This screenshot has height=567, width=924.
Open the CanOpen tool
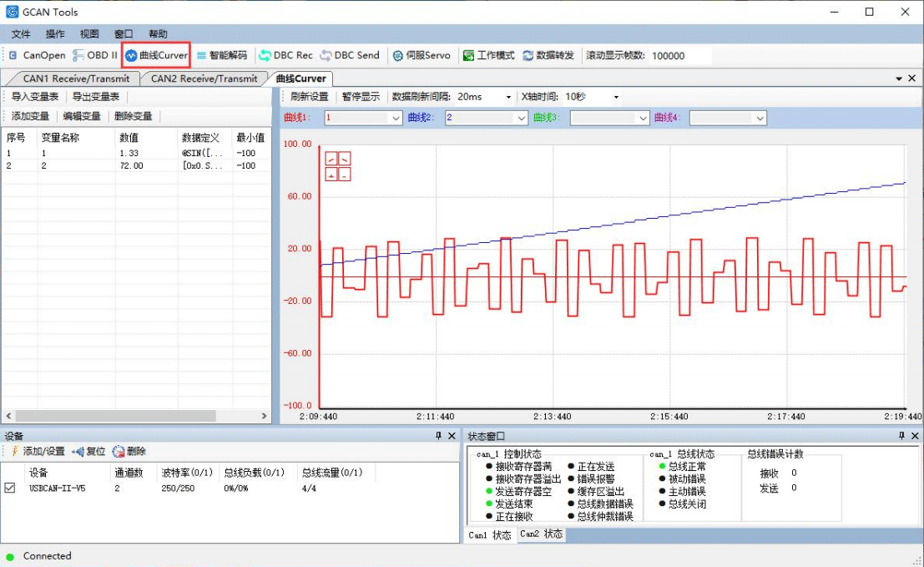pos(37,55)
